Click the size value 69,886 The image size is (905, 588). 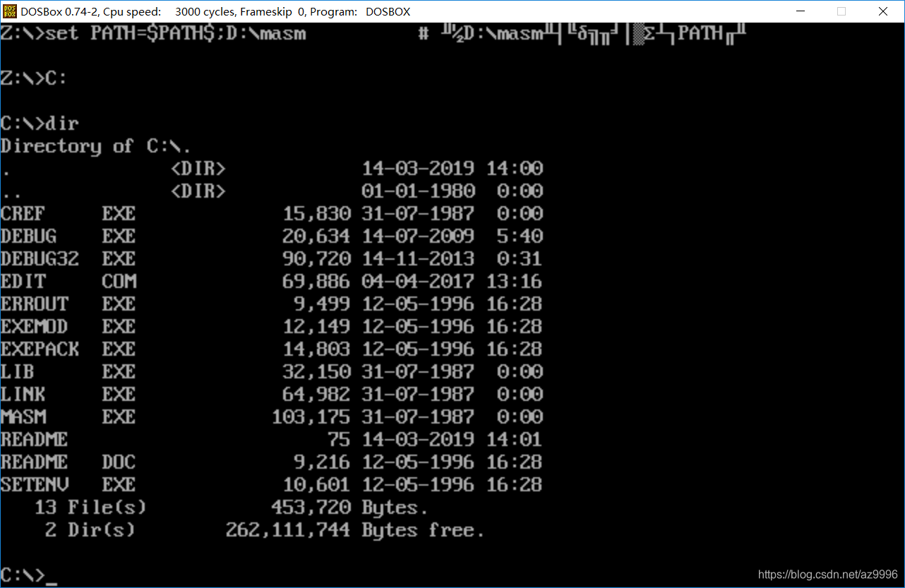pos(316,282)
